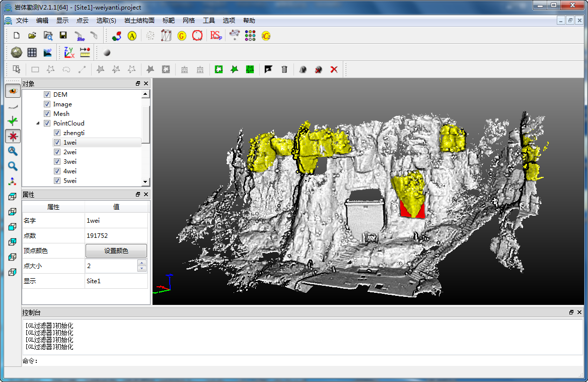Click the trash can delete icon
This screenshot has height=382, width=588.
[x=284, y=70]
